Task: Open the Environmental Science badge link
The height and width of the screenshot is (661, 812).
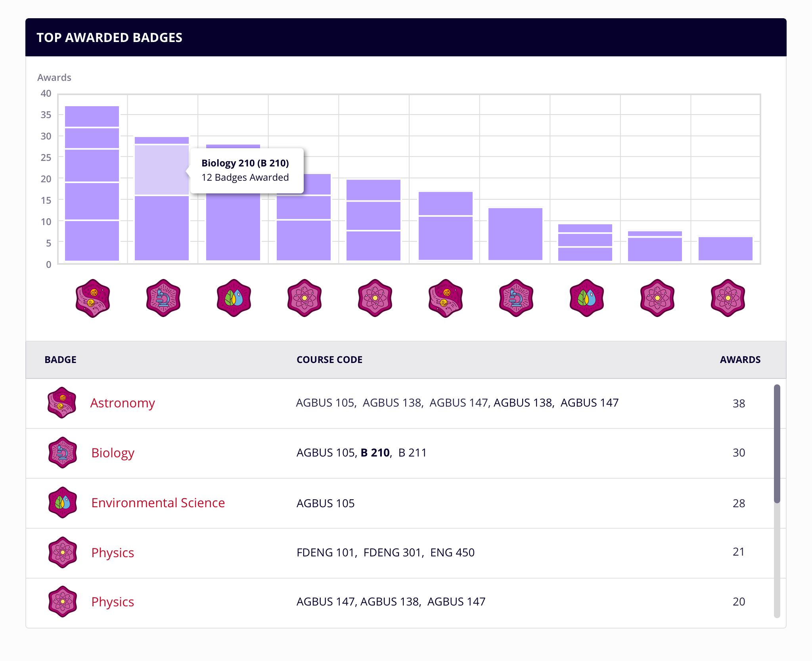Action: pyautogui.click(x=158, y=502)
